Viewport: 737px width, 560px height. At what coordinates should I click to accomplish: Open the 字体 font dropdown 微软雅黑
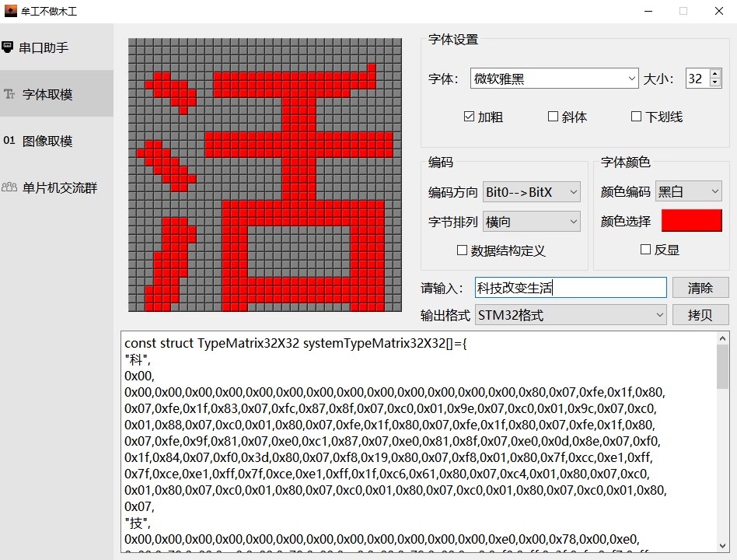tap(554, 79)
